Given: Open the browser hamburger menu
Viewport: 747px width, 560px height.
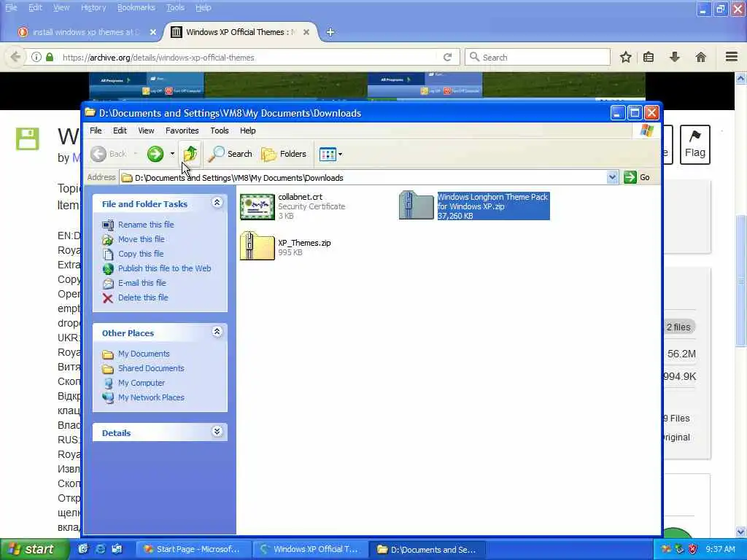Looking at the screenshot, I should click(732, 57).
